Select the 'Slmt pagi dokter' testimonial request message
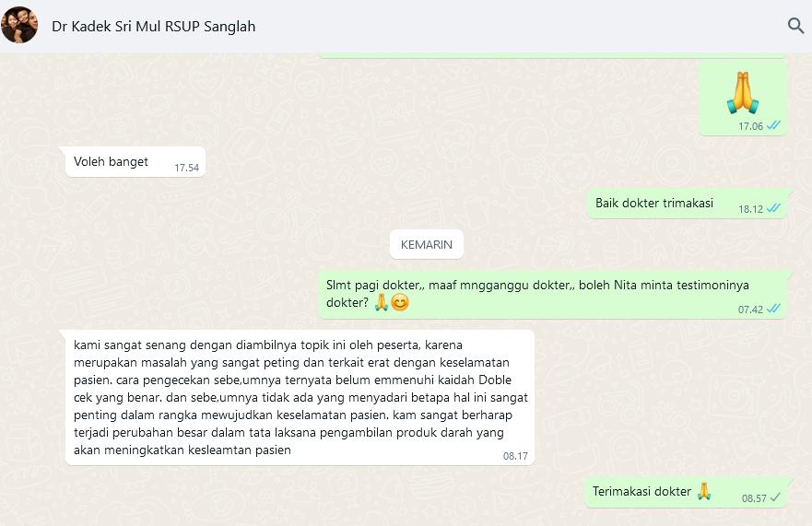Image resolution: width=812 pixels, height=526 pixels. point(552,294)
